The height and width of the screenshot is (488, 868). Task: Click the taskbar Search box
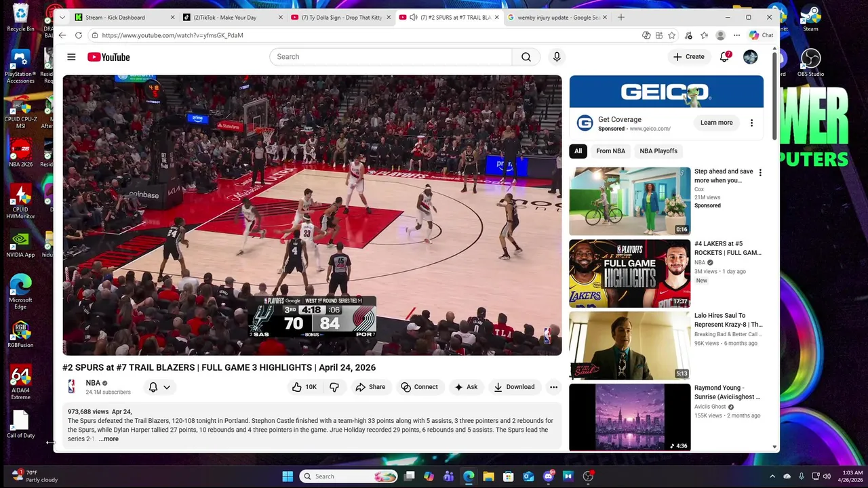point(348,476)
